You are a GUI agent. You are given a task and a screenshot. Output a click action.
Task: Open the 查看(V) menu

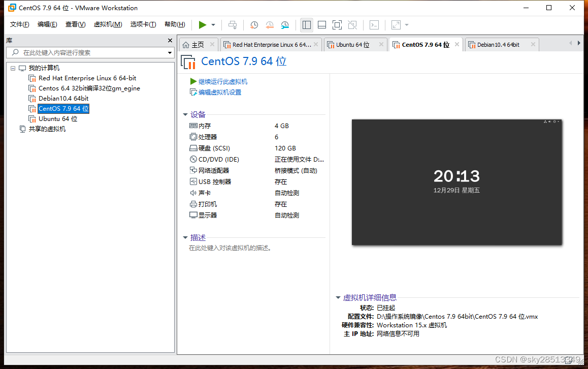75,24
